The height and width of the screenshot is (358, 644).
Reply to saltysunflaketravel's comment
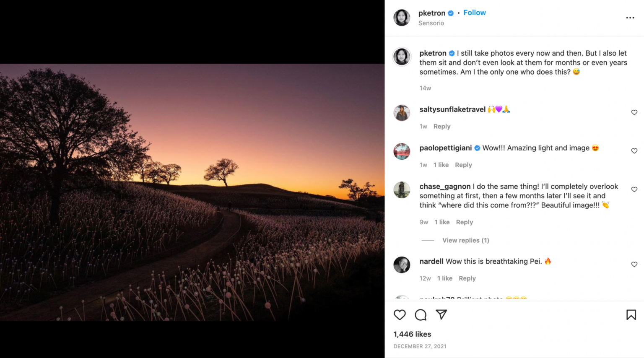(442, 126)
